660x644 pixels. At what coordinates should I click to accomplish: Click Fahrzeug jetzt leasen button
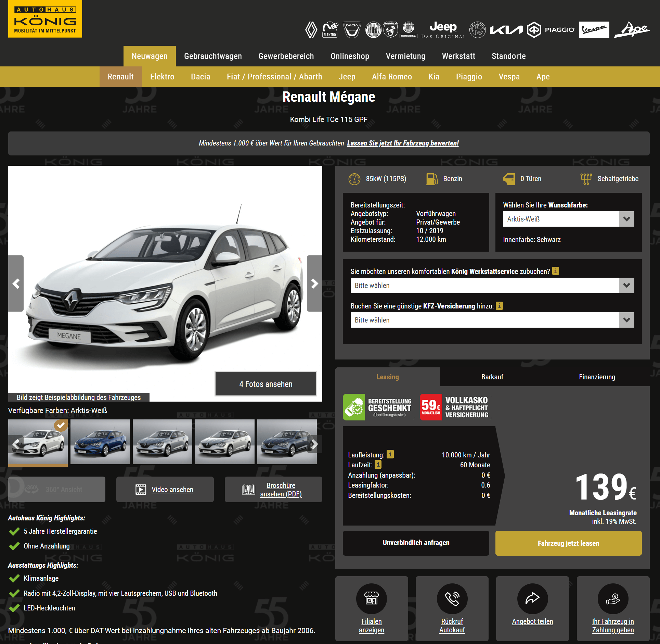pos(568,543)
